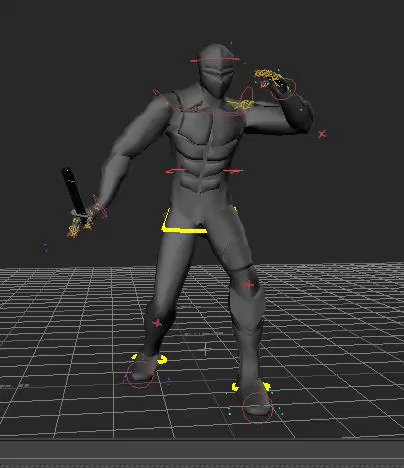Select the red waist control curve at the abdomen
The image size is (404, 468).
204,171
